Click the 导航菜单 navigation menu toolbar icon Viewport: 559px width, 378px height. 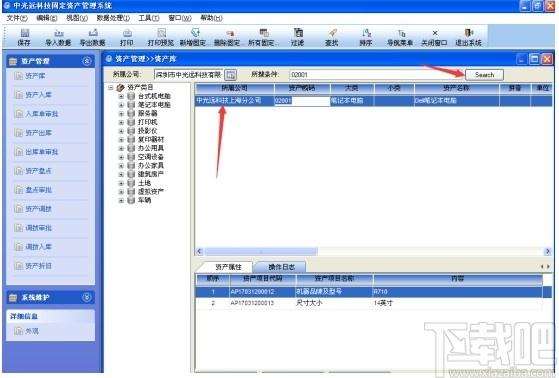(x=400, y=37)
